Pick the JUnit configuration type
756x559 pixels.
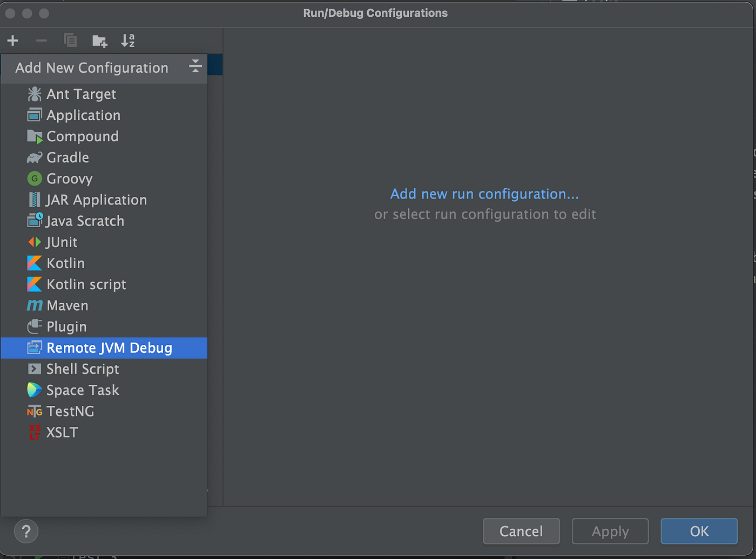point(61,242)
